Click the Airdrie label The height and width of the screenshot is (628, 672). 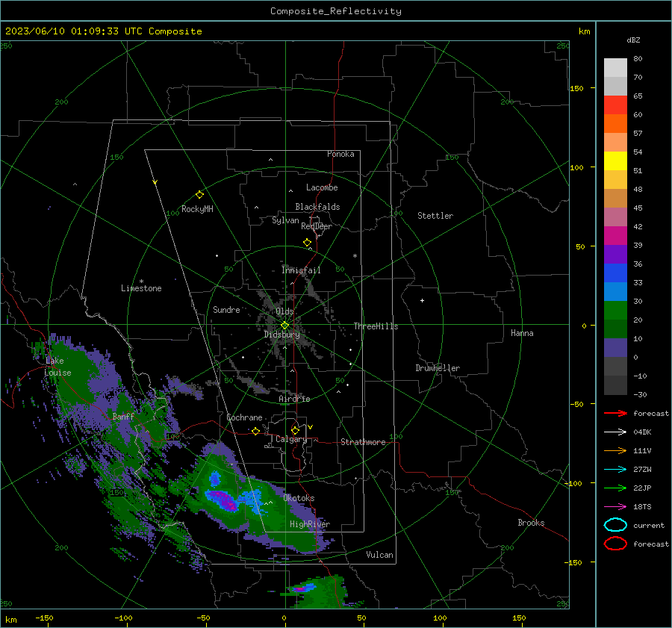pos(294,399)
